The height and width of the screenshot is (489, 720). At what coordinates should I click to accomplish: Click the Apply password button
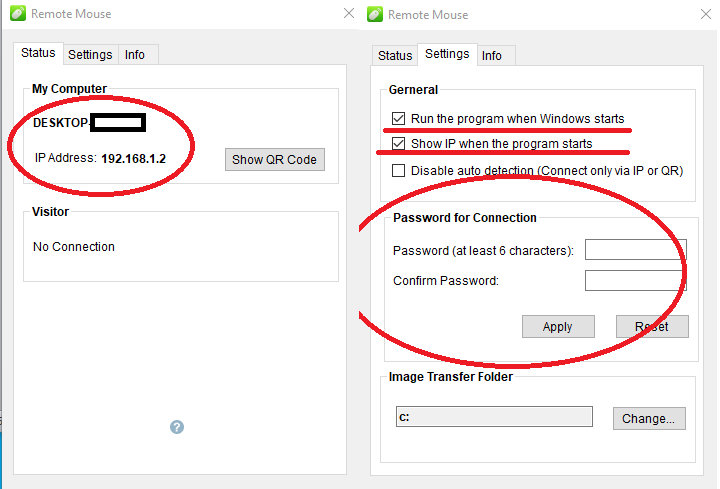[557, 327]
